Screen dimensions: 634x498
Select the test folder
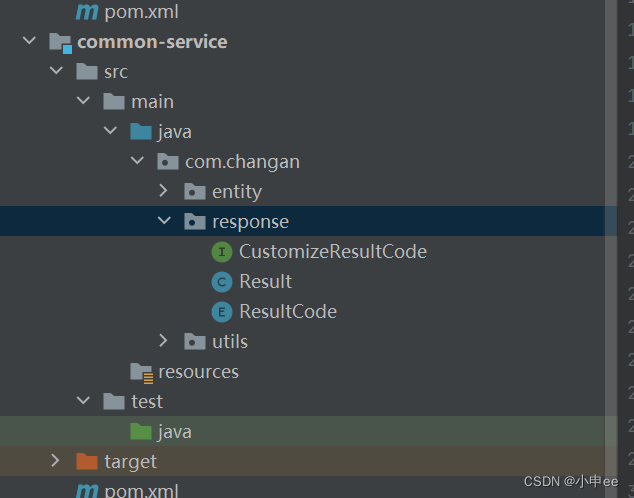(146, 401)
